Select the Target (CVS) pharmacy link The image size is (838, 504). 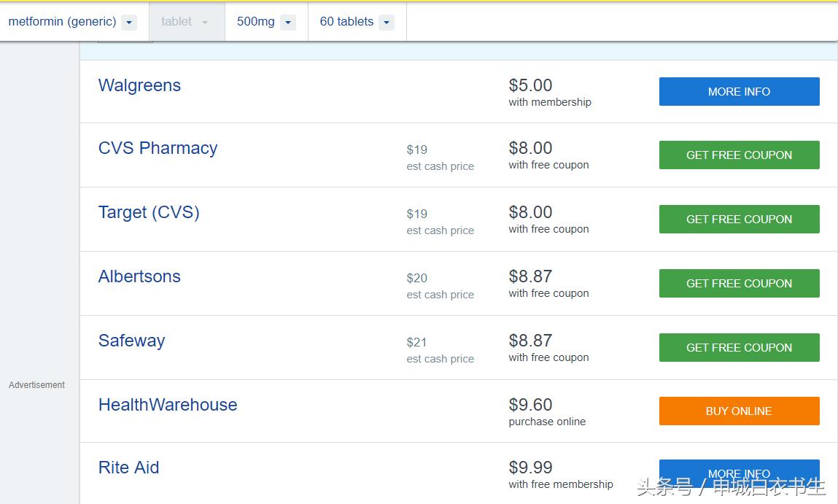pyautogui.click(x=149, y=212)
